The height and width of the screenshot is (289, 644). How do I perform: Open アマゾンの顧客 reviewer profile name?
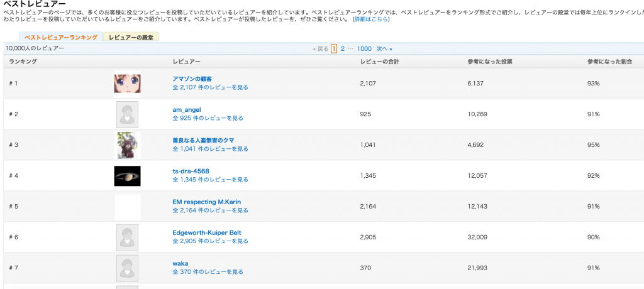(x=192, y=79)
